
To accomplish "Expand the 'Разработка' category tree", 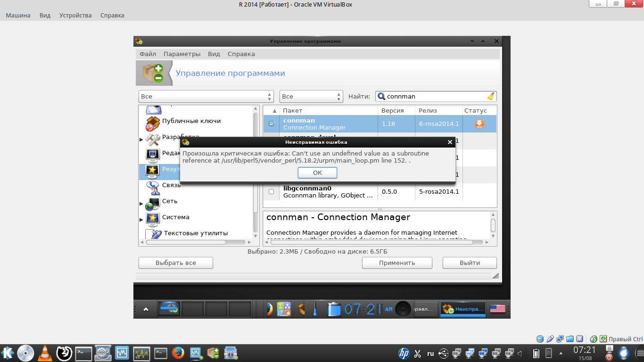I will click(x=141, y=140).
